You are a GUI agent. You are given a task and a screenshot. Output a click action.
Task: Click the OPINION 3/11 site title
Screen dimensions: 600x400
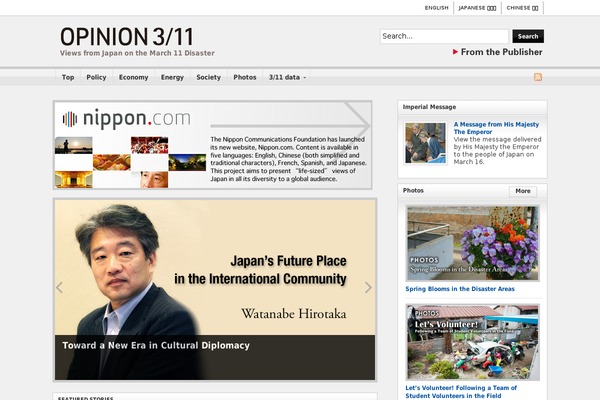coord(127,37)
